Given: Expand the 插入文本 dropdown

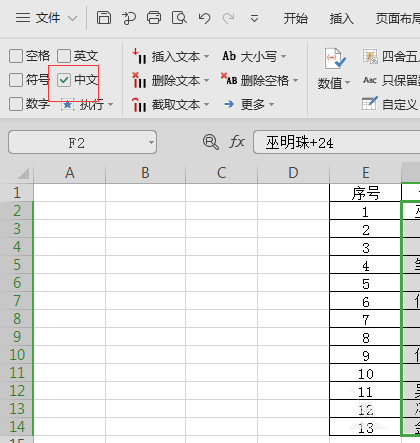Looking at the screenshot, I should pyautogui.click(x=207, y=57).
